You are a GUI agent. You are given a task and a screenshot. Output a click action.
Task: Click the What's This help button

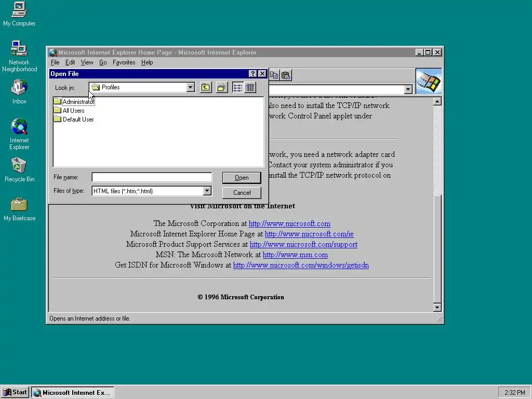(252, 74)
